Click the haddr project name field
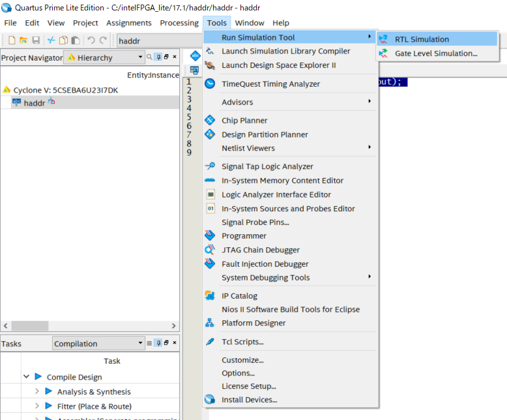 (160, 41)
